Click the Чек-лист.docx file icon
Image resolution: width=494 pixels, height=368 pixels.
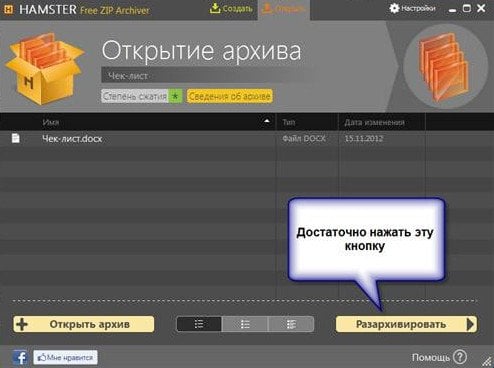click(16, 138)
